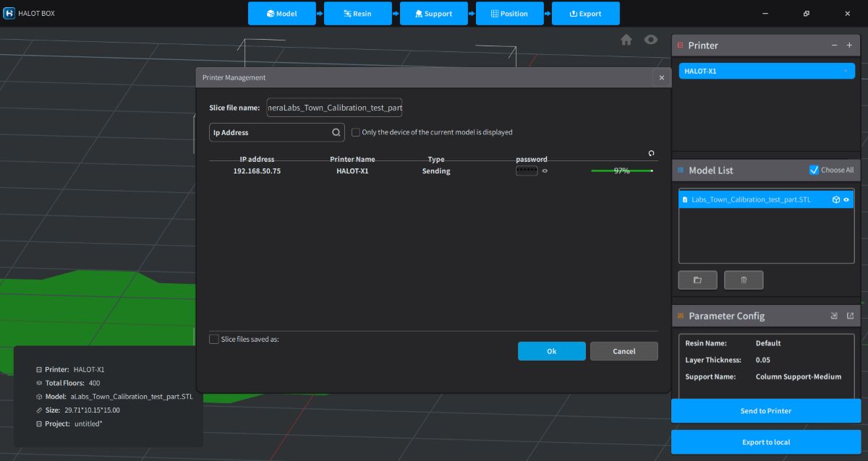This screenshot has height=461, width=868.
Task: Minimize the HALOT BOX window
Action: pyautogui.click(x=765, y=13)
